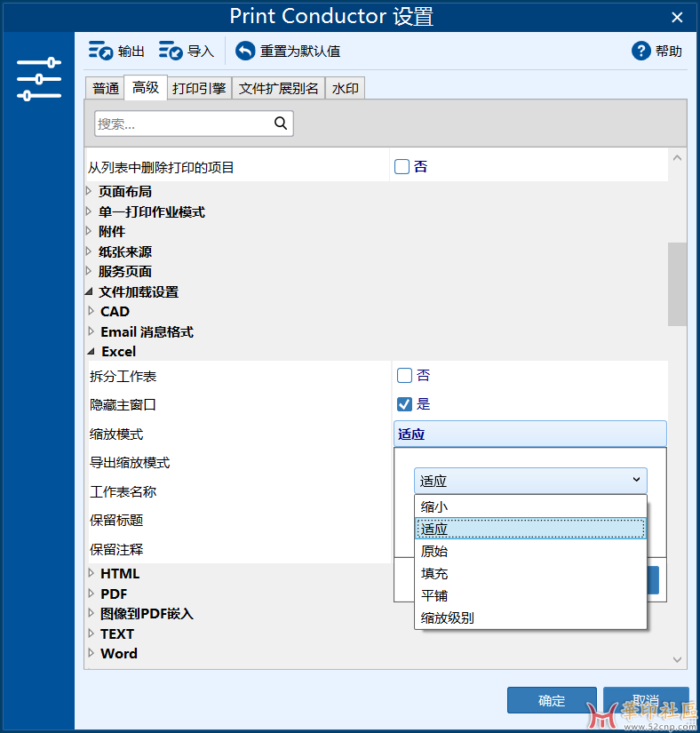Image resolution: width=700 pixels, height=733 pixels.
Task: Expand the Email 消息格式 section
Action: [91, 331]
